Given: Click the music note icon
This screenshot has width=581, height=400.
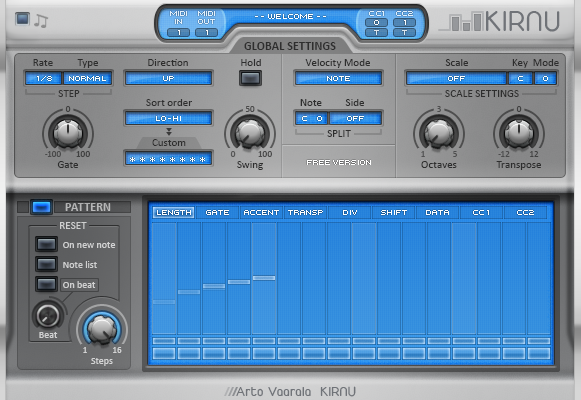Looking at the screenshot, I should tap(41, 21).
